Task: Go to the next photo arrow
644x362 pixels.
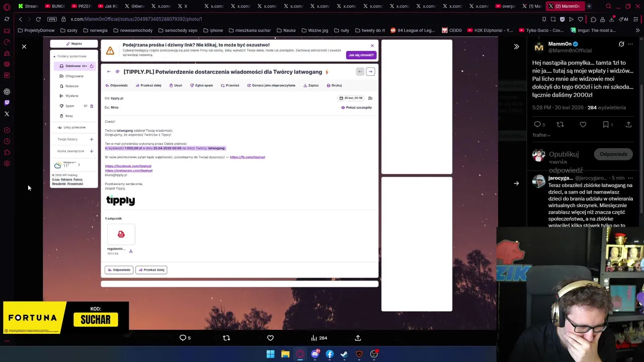Action: pos(516,184)
